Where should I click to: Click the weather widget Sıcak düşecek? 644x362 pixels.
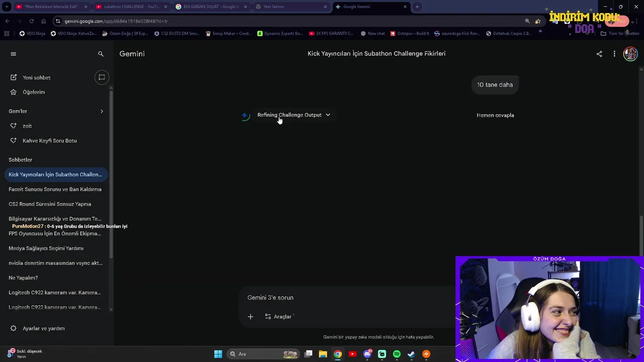24,353
